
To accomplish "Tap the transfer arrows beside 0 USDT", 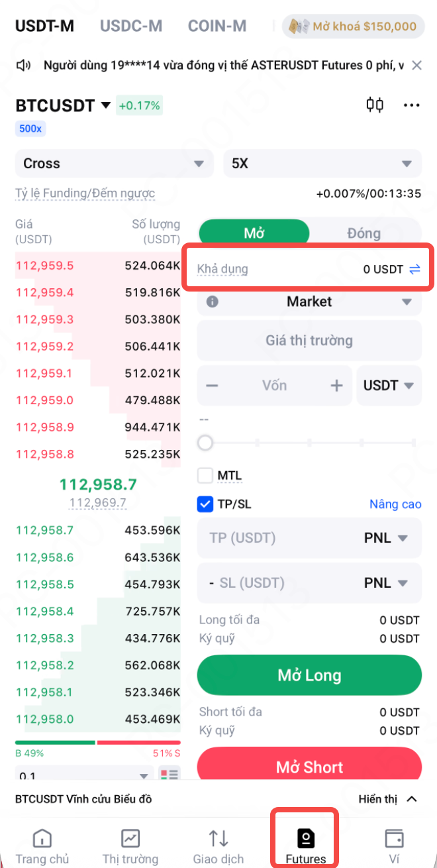I will [x=414, y=269].
